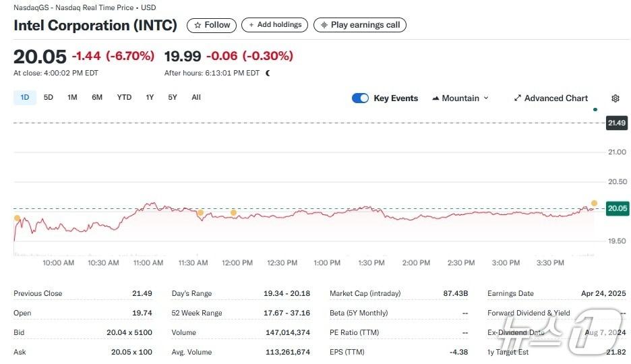Click the 21.49 previous close price label
This screenshot has width=631, height=364.
(x=616, y=123)
